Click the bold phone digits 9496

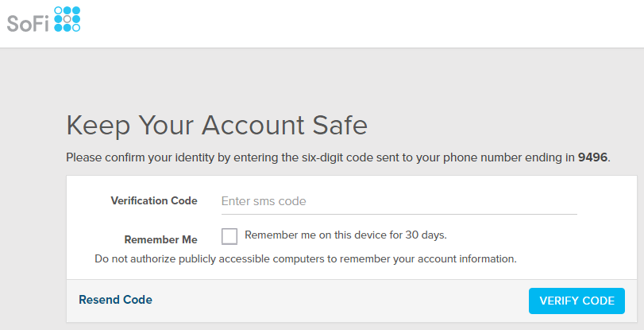click(x=592, y=157)
